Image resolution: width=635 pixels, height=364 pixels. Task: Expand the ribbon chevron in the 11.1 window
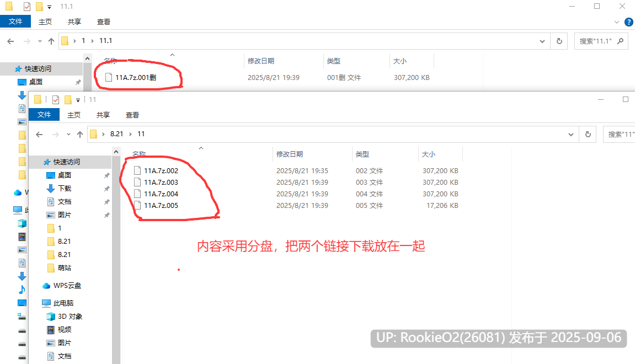[616, 22]
